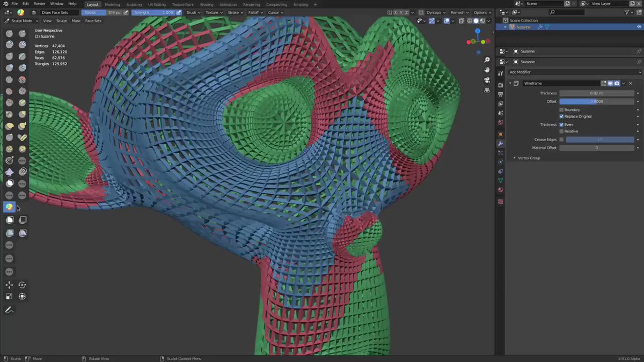Open the Render properties tab

pyautogui.click(x=501, y=85)
